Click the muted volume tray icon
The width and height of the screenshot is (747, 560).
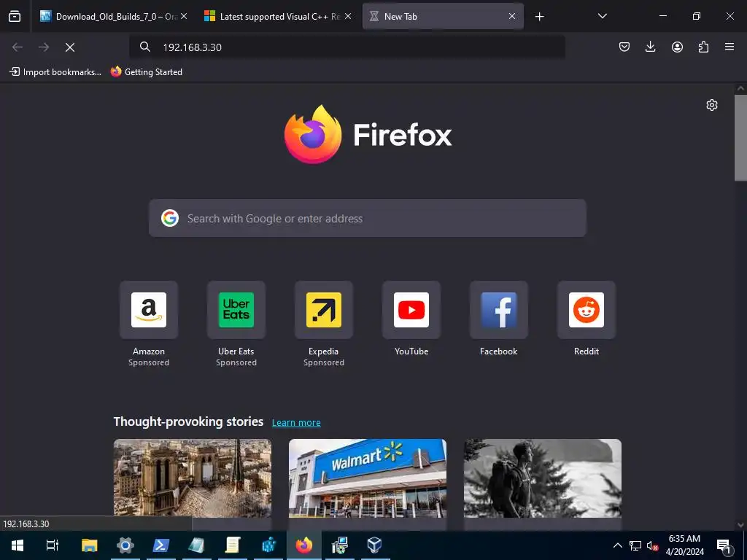(x=652, y=545)
